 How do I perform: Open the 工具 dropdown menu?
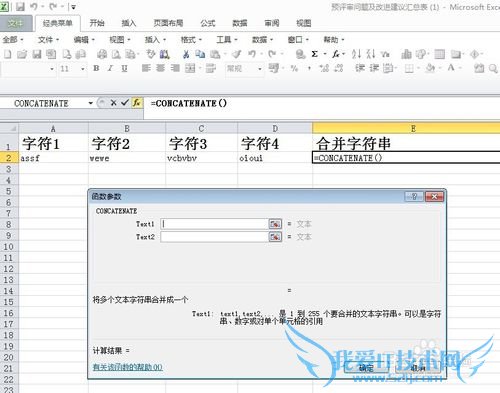coord(227,40)
